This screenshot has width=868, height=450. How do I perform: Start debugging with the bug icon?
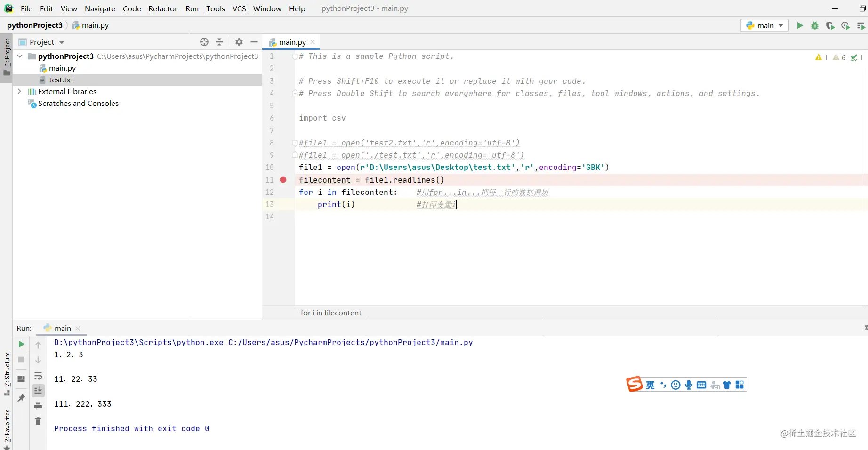tap(815, 25)
